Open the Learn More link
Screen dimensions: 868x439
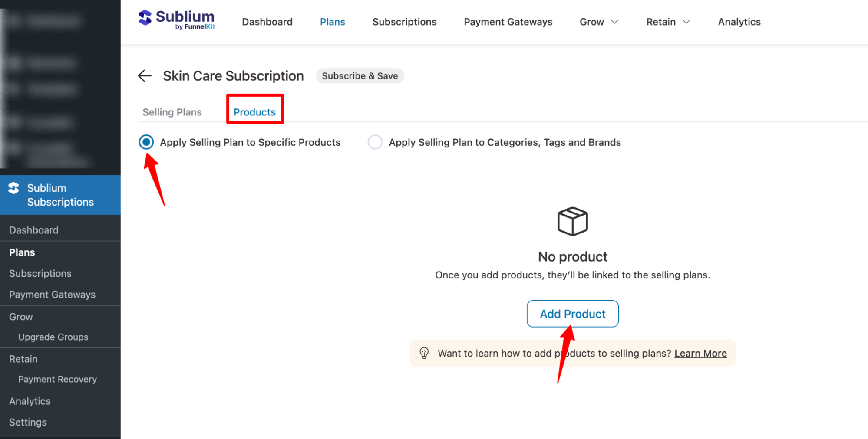click(x=700, y=353)
